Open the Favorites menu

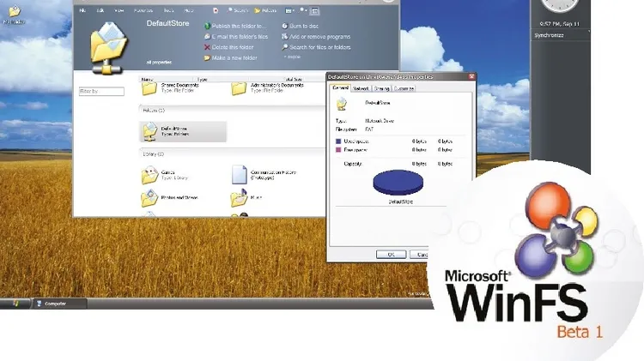[143, 10]
